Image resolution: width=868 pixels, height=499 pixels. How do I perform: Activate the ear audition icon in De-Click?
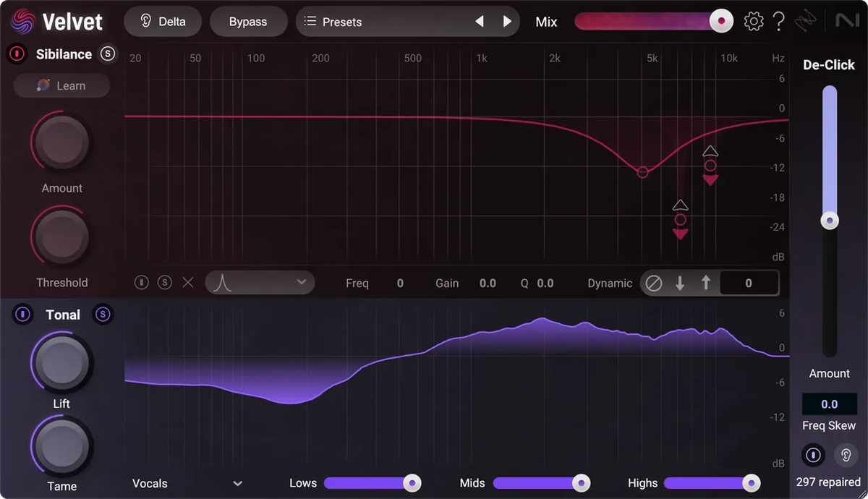coord(846,455)
